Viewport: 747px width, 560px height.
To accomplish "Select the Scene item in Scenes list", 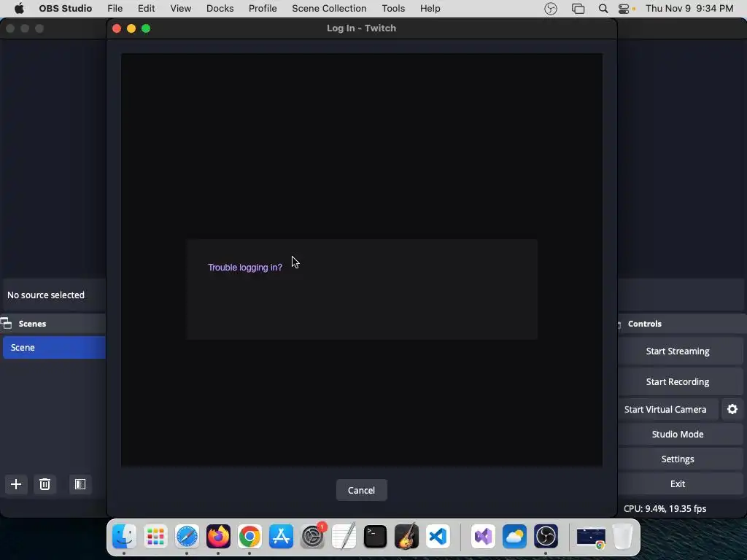I will pos(54,348).
